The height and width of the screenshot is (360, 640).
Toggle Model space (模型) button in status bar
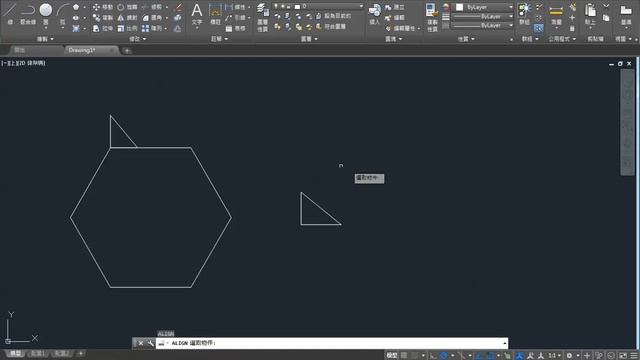[x=392, y=356]
